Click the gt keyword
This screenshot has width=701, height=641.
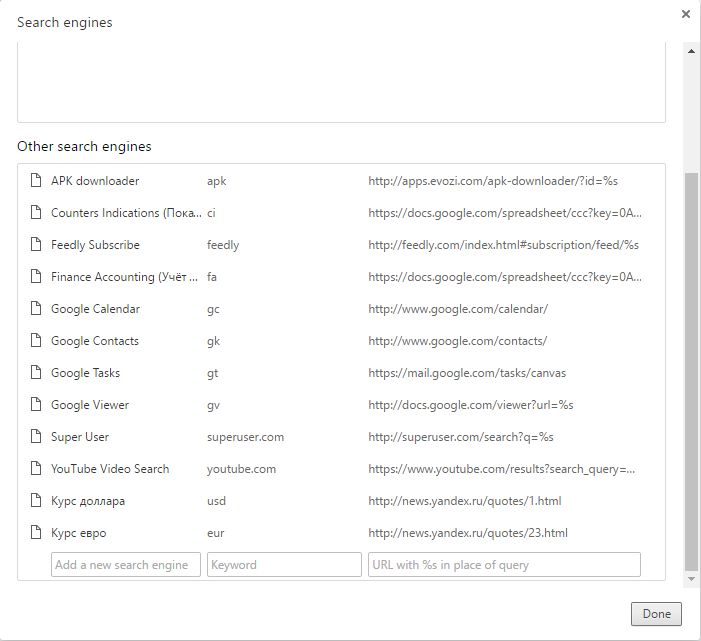point(212,373)
